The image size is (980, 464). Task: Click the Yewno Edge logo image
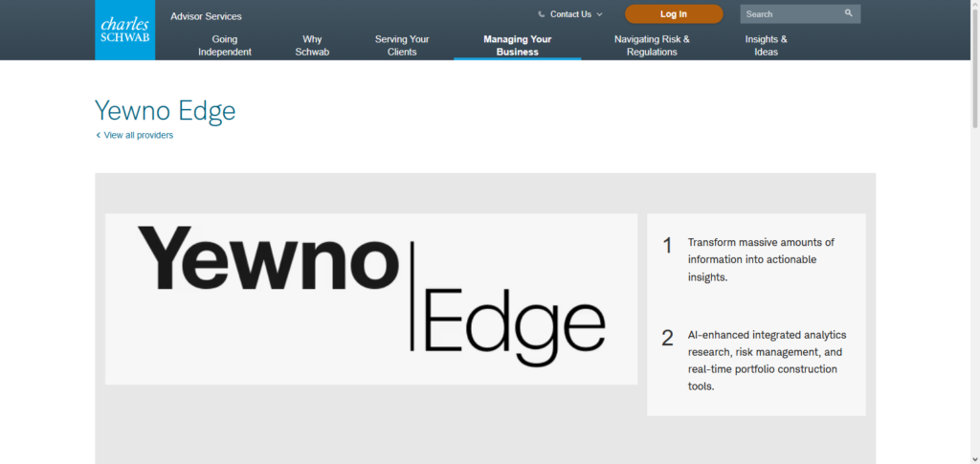[x=371, y=299]
